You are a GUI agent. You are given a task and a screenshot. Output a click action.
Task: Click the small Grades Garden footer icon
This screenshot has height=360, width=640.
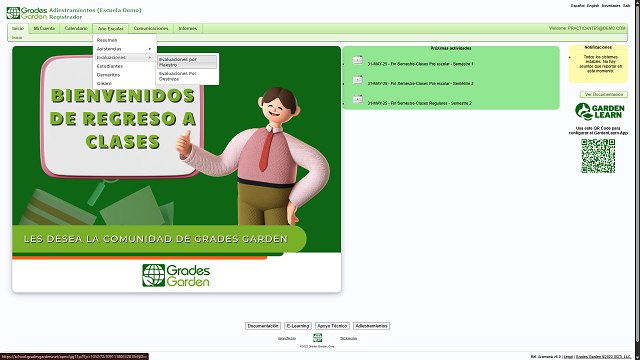[x=318, y=338]
